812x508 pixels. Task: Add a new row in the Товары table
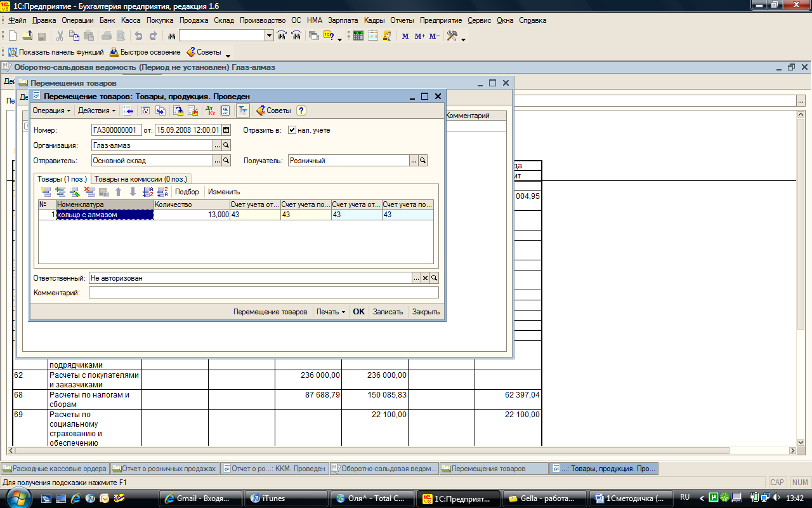click(46, 192)
